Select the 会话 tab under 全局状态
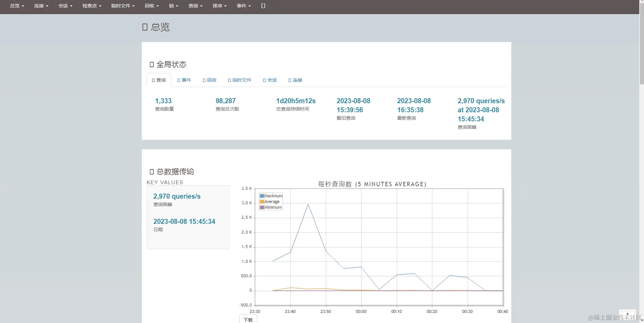The image size is (644, 323). 270,80
